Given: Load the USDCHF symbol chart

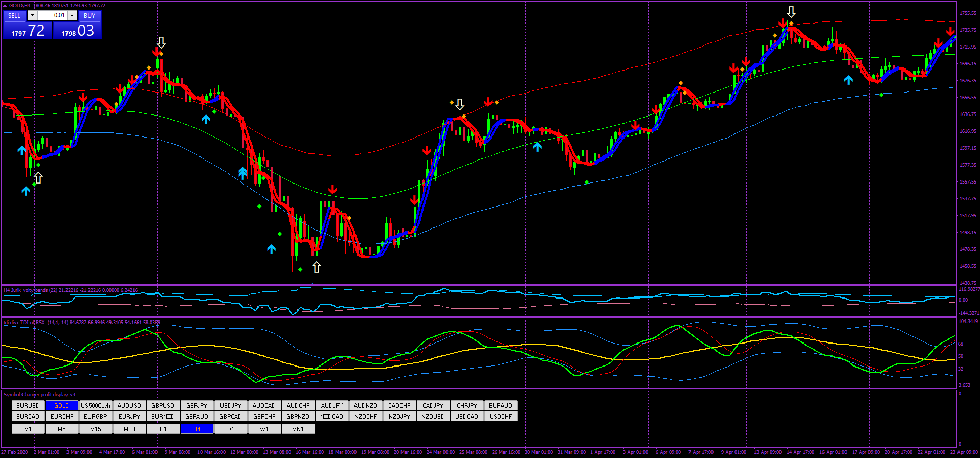Looking at the screenshot, I should point(501,417).
